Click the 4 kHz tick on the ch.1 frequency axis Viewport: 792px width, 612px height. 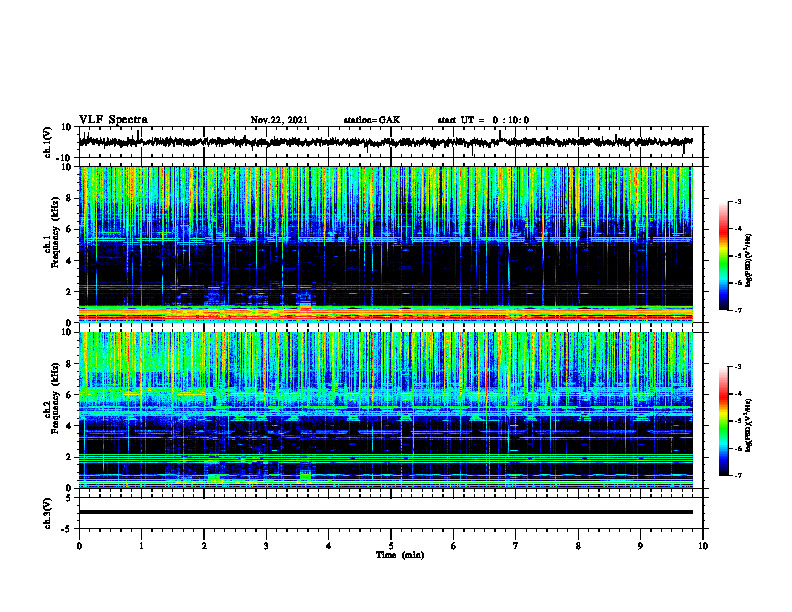pos(71,261)
